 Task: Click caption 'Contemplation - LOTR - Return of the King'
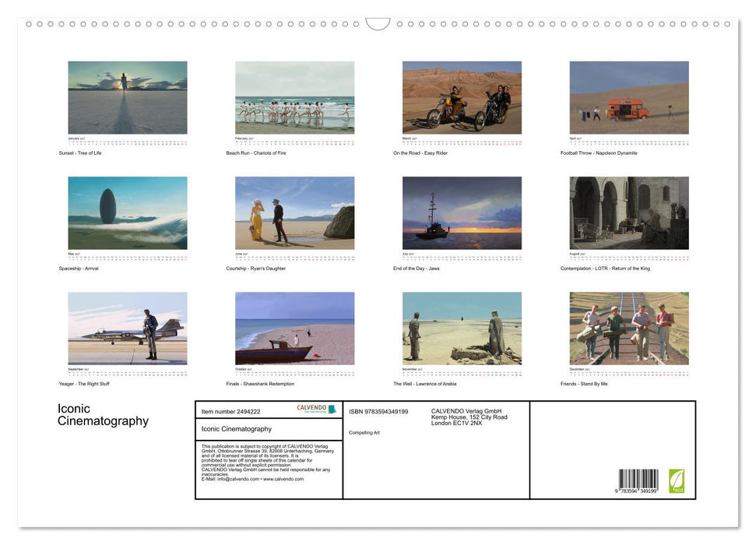point(605,268)
